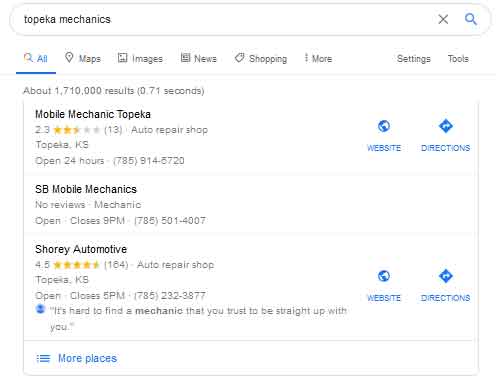
Task: Get directions to Shorey Automotive
Action: click(445, 285)
